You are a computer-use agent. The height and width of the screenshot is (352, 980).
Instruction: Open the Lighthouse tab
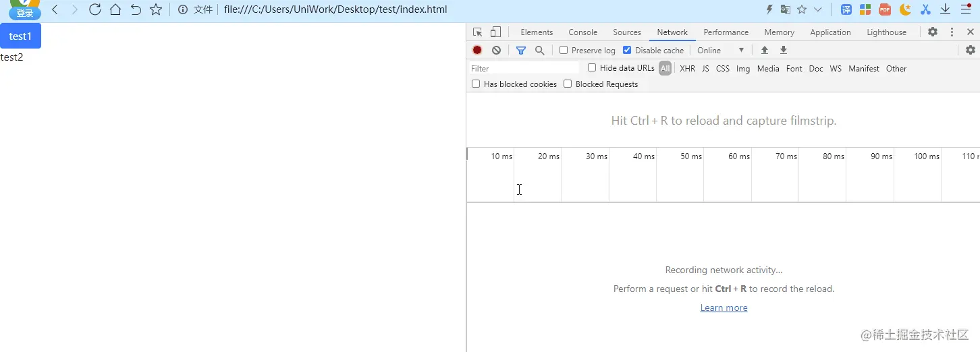tap(887, 32)
